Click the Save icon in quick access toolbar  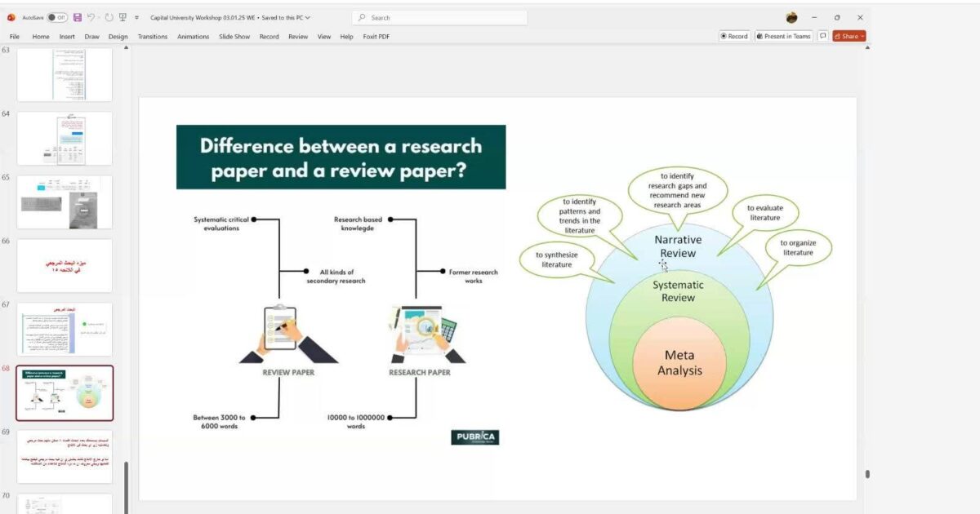point(77,17)
